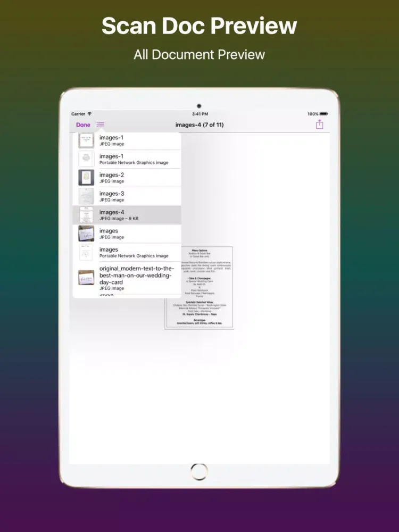
Task: Tap the Done button
Action: tap(83, 125)
